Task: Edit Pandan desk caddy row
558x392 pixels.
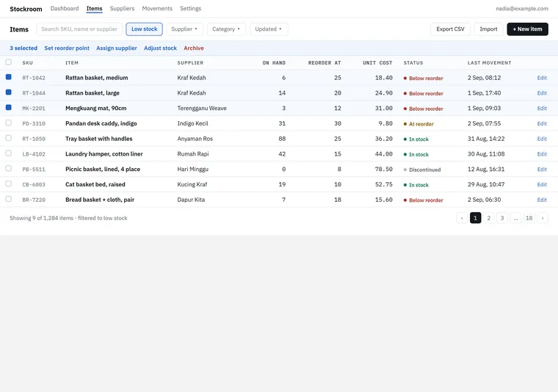Action: click(x=542, y=124)
